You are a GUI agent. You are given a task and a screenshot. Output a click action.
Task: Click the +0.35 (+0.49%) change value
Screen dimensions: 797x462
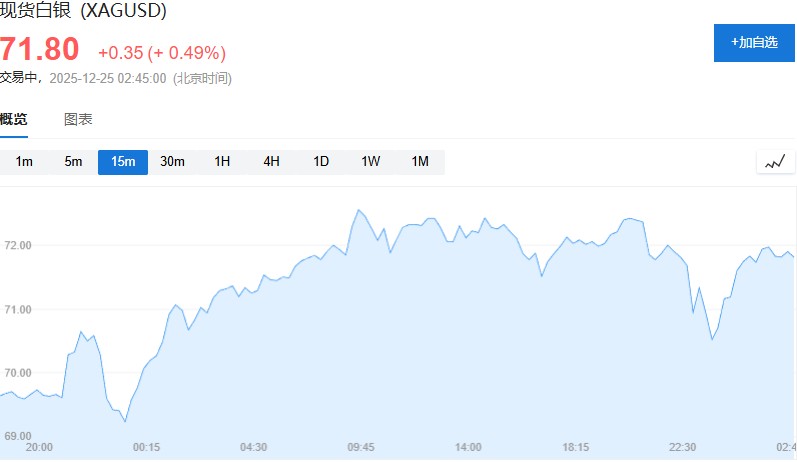point(161,52)
